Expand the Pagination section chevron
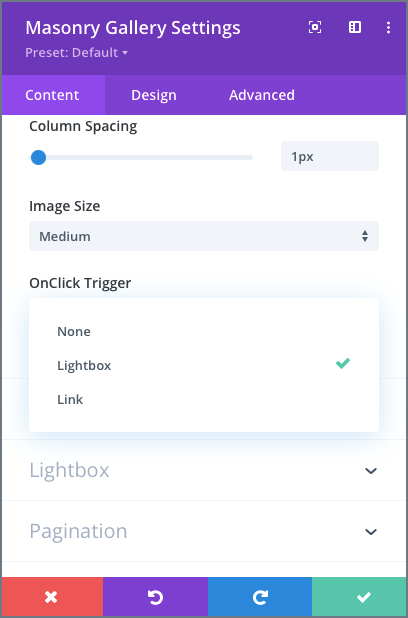The height and width of the screenshot is (618, 408). click(371, 532)
